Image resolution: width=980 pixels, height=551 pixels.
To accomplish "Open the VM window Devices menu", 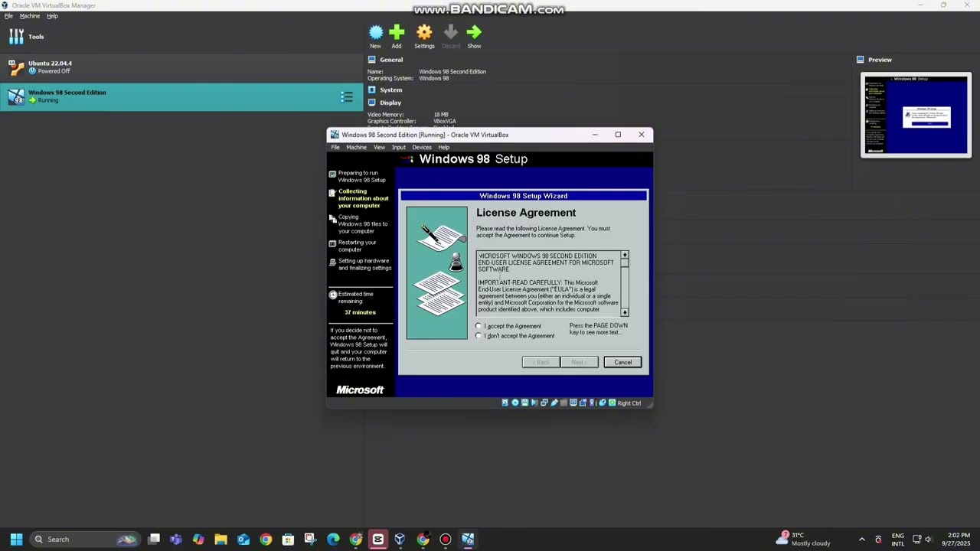I will [x=422, y=147].
